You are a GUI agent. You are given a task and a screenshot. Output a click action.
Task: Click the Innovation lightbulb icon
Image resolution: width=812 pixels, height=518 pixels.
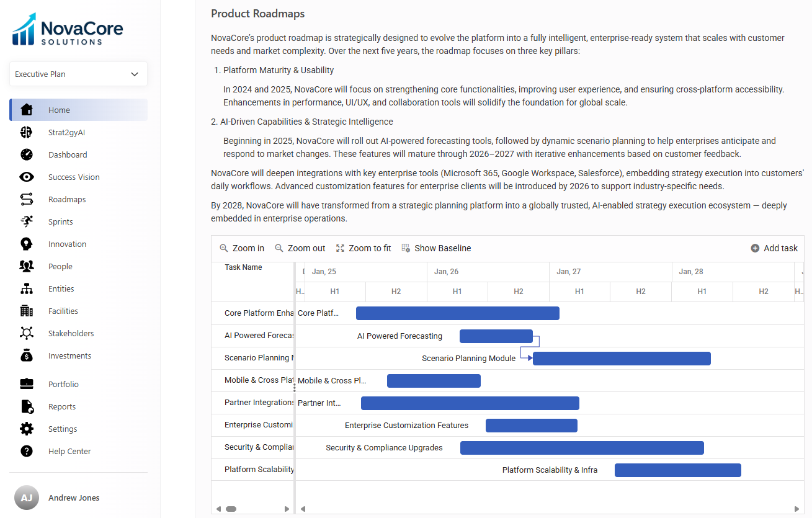click(x=26, y=244)
